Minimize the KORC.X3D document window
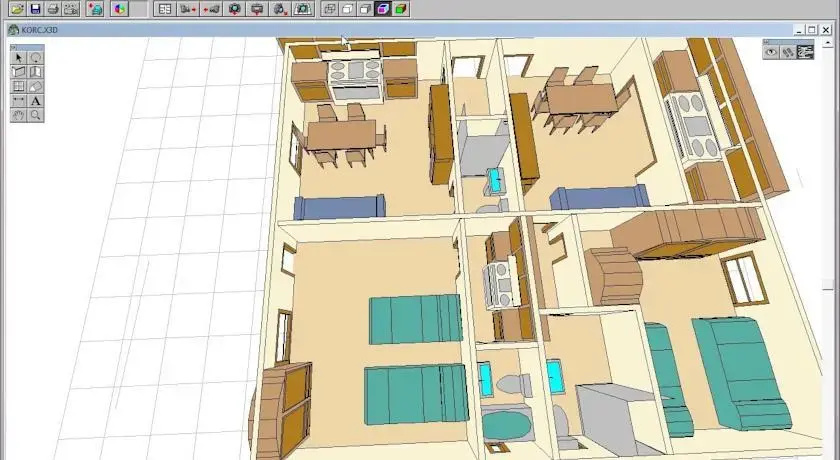This screenshot has width=840, height=460. [799, 30]
